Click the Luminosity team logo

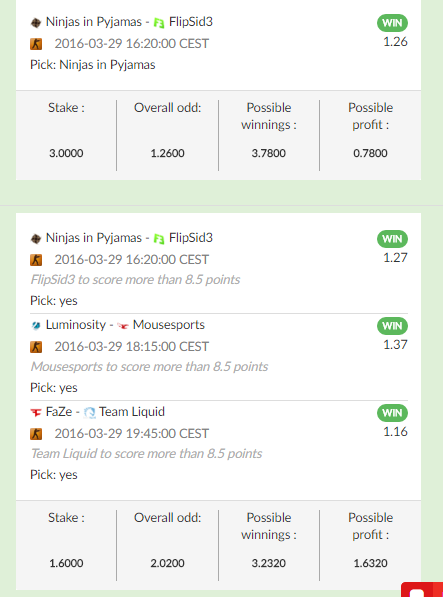point(36,326)
